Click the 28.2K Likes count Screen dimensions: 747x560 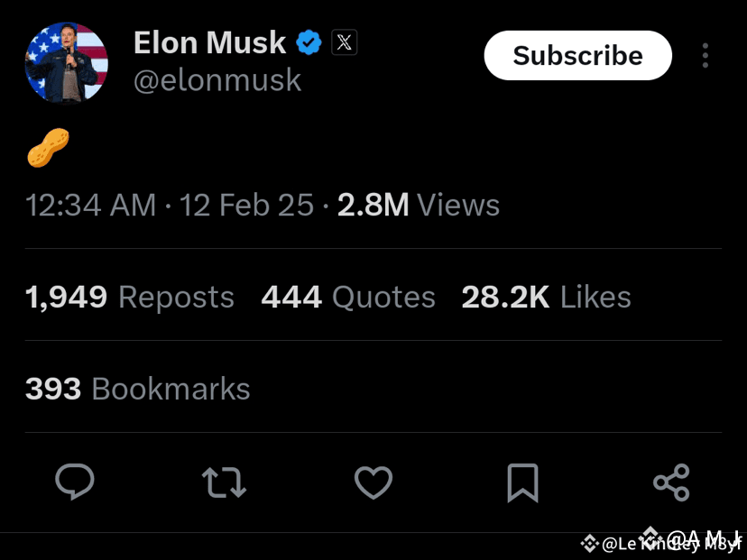[546, 297]
